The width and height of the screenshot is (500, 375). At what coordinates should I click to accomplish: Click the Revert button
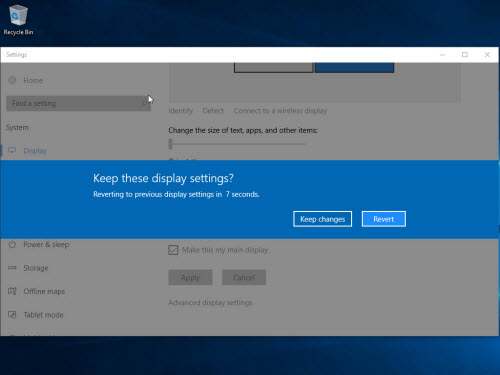pyautogui.click(x=384, y=219)
